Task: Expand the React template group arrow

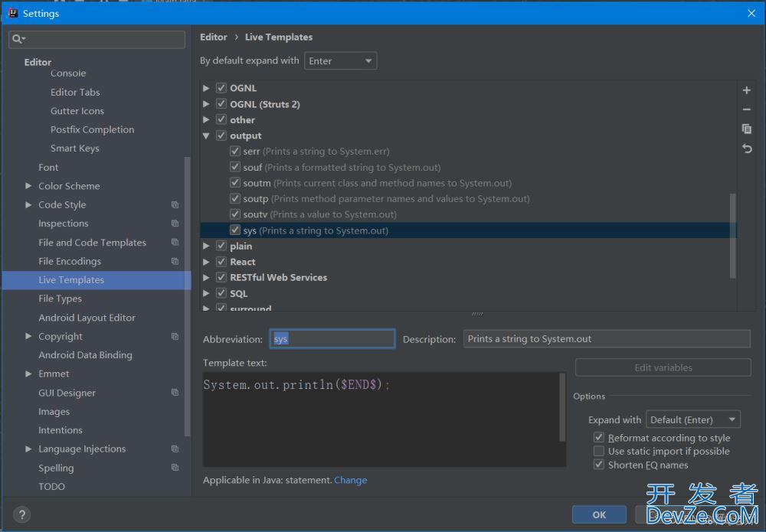Action: click(x=206, y=262)
